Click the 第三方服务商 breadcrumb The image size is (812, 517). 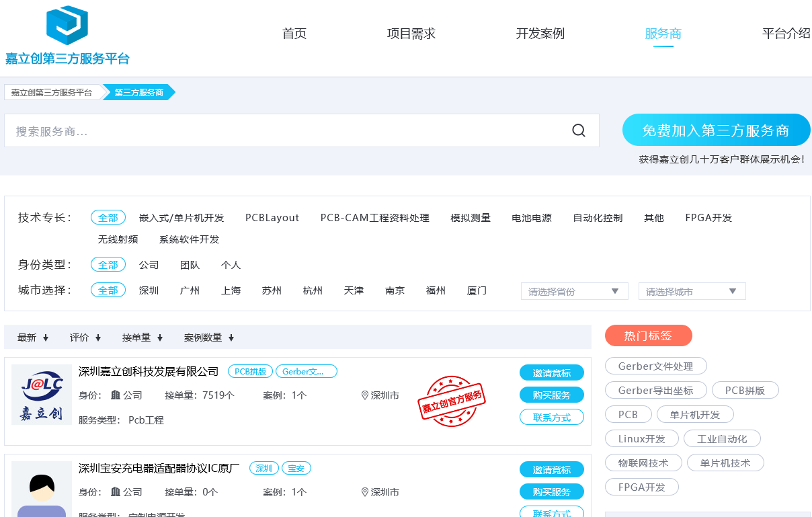(138, 92)
